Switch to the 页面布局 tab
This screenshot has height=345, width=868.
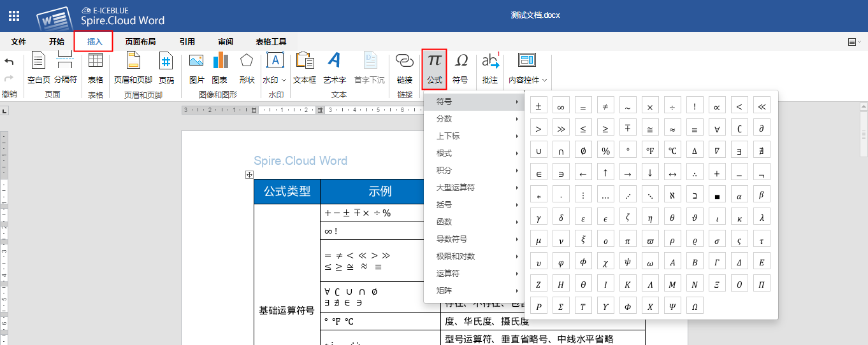(x=140, y=41)
